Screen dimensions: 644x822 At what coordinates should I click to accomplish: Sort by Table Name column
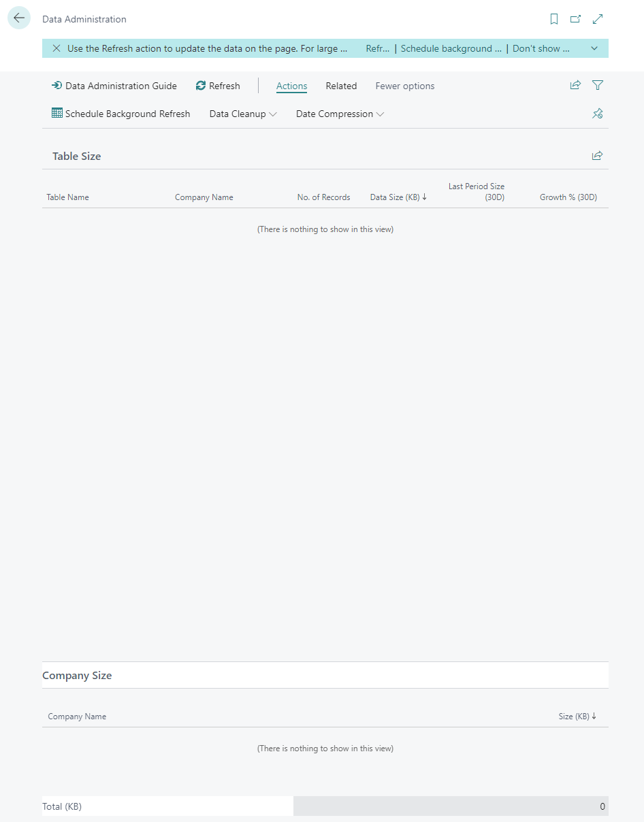pyautogui.click(x=68, y=197)
